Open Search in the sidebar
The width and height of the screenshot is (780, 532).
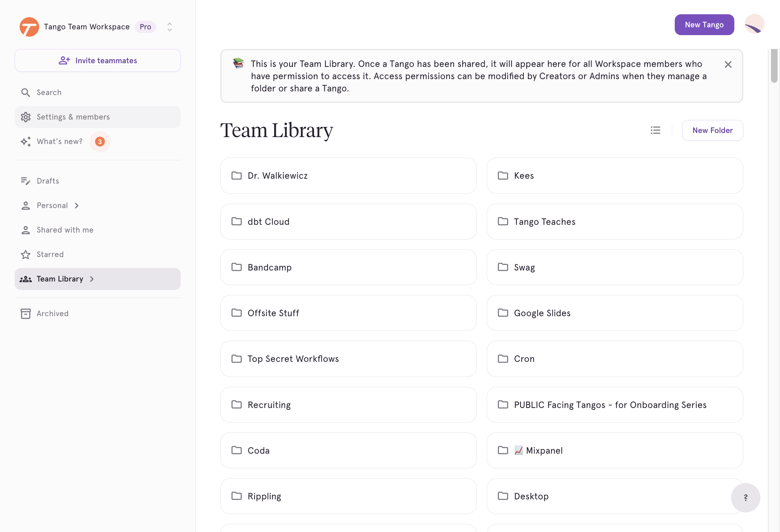point(97,93)
